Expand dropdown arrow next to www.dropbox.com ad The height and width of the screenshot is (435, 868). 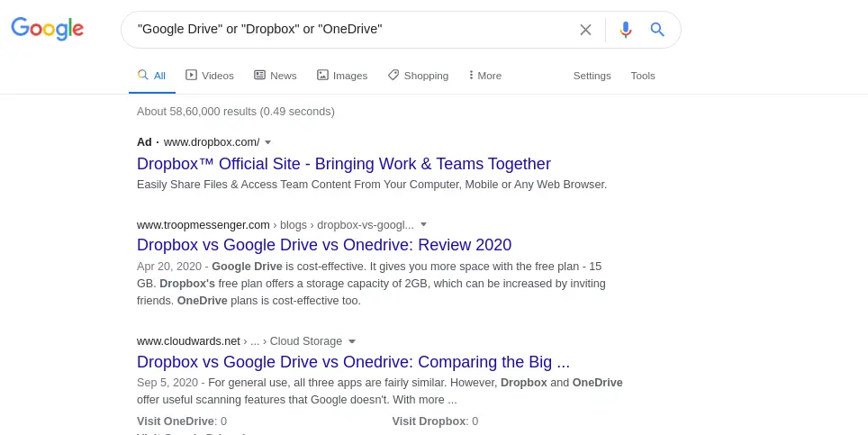coord(268,143)
